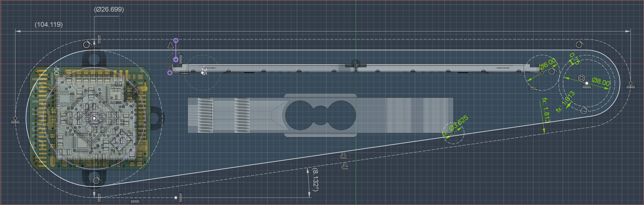Click the concentric constraint icon near Ø8.00 circle

[582, 78]
